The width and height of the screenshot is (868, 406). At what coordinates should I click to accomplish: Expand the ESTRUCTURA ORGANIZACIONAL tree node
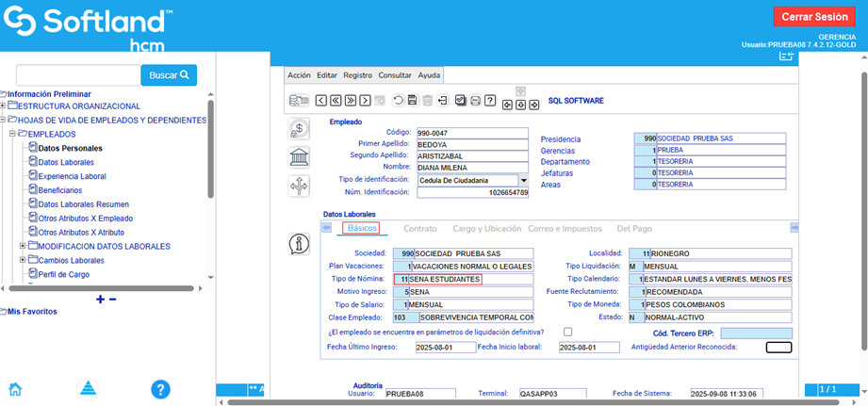(x=4, y=106)
